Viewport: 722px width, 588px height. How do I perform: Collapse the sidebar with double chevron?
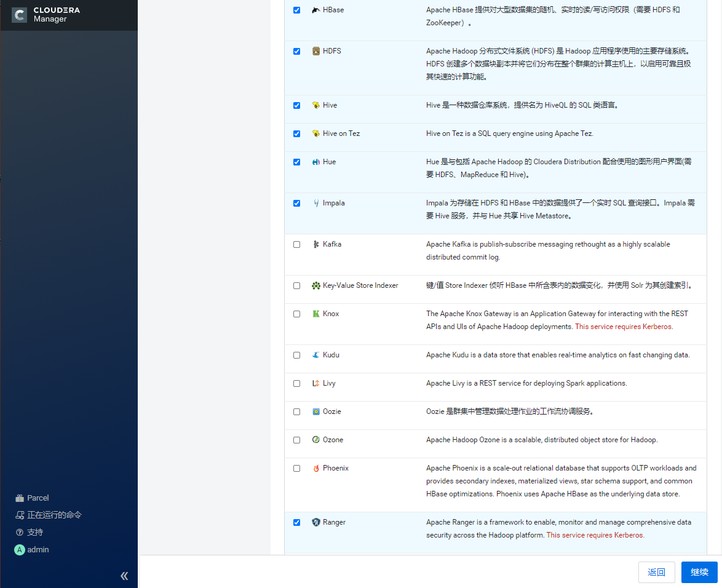tap(124, 576)
